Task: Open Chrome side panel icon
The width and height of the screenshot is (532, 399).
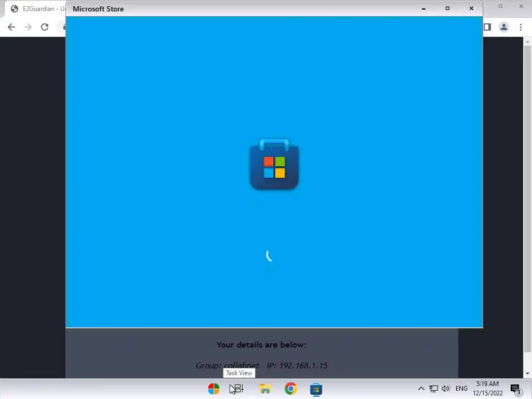Action: [487, 27]
